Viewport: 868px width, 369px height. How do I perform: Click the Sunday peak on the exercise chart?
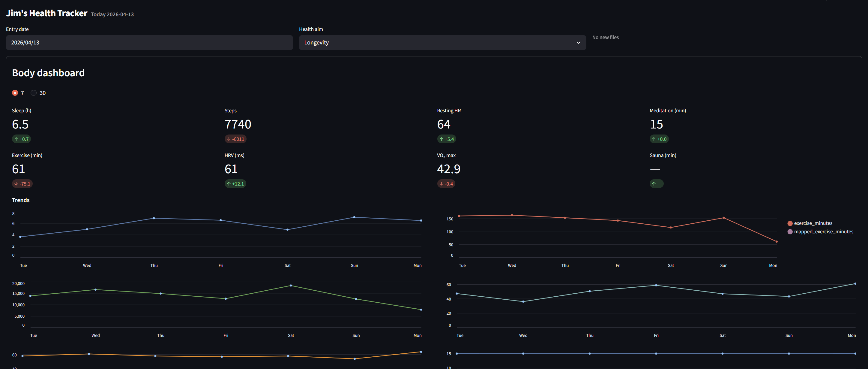click(724, 218)
